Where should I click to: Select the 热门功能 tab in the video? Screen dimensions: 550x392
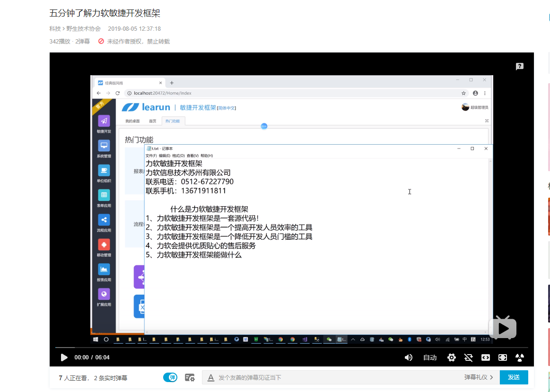pos(173,121)
